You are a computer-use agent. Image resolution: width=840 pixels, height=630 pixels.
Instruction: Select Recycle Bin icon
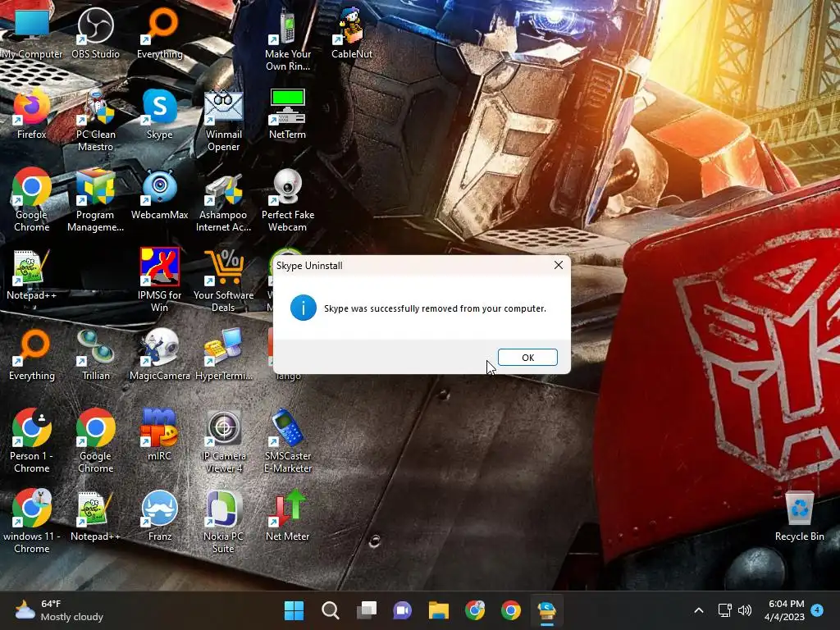(x=799, y=517)
